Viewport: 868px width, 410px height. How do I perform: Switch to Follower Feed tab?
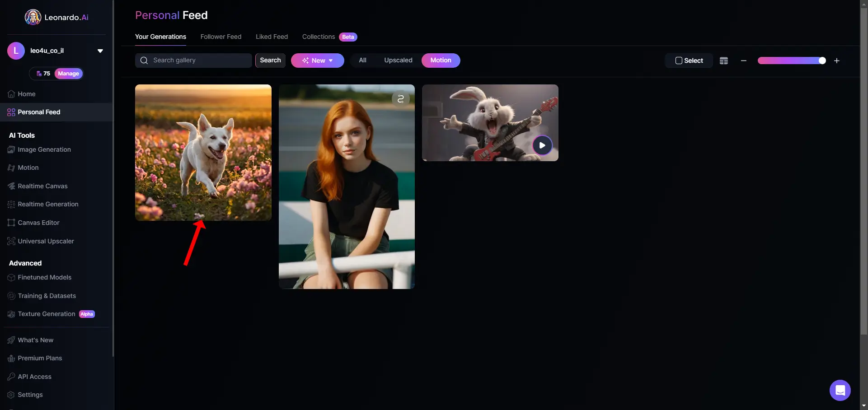[x=221, y=37]
